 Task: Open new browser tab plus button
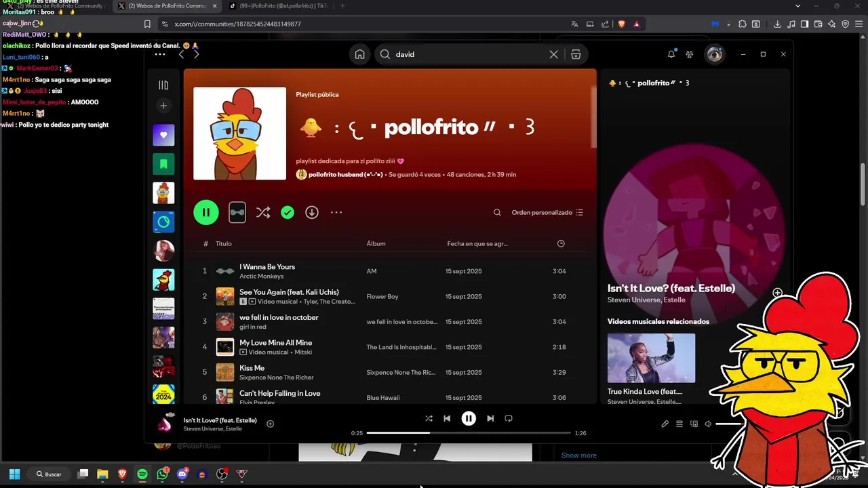point(342,6)
